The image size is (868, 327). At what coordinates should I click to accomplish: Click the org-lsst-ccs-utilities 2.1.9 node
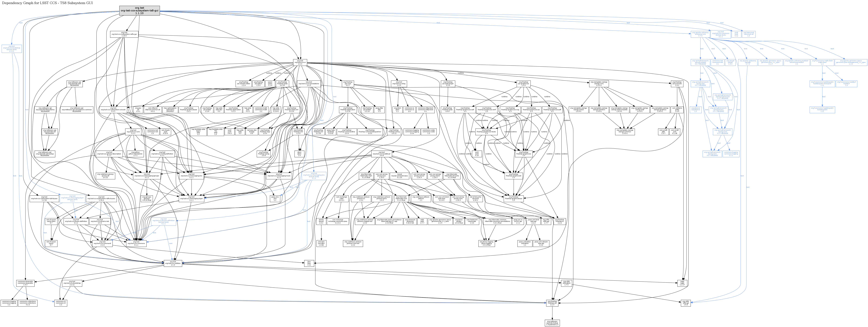pos(173,263)
